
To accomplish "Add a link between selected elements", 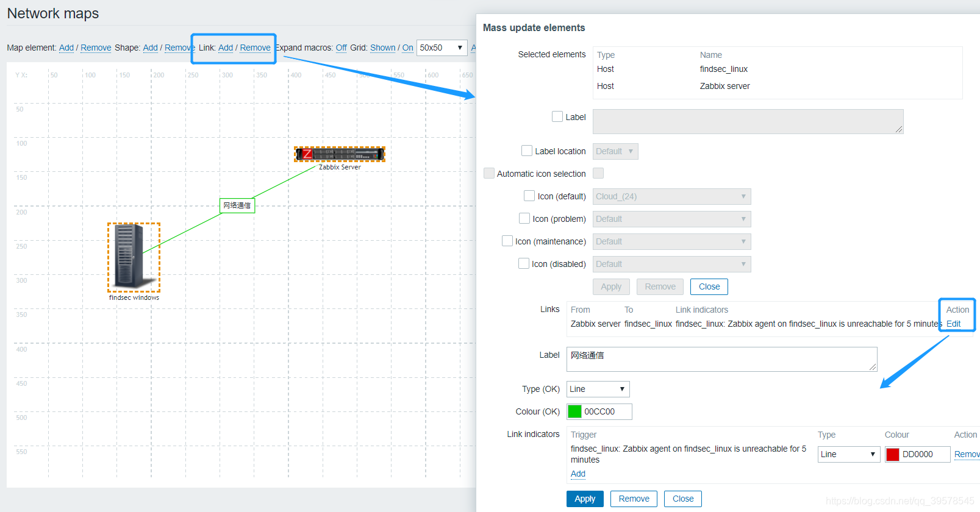I will click(x=226, y=48).
